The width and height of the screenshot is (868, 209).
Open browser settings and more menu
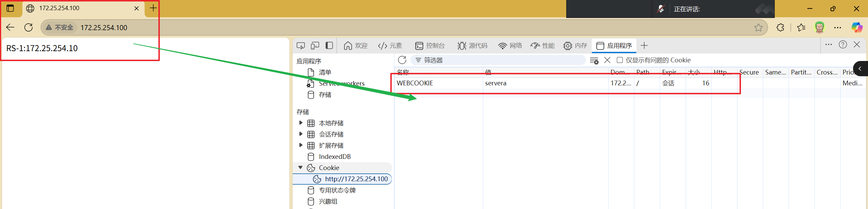[x=837, y=27]
